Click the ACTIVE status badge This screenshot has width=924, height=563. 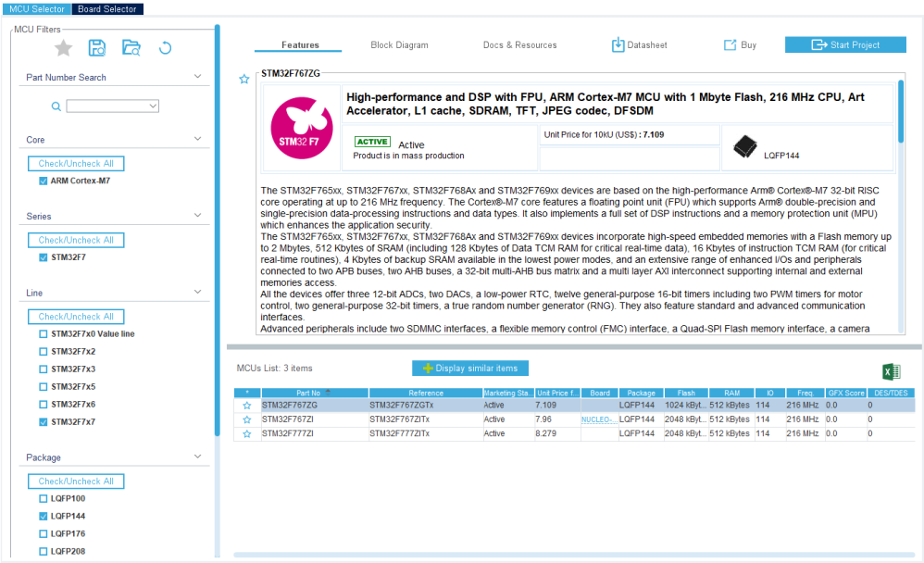point(372,142)
